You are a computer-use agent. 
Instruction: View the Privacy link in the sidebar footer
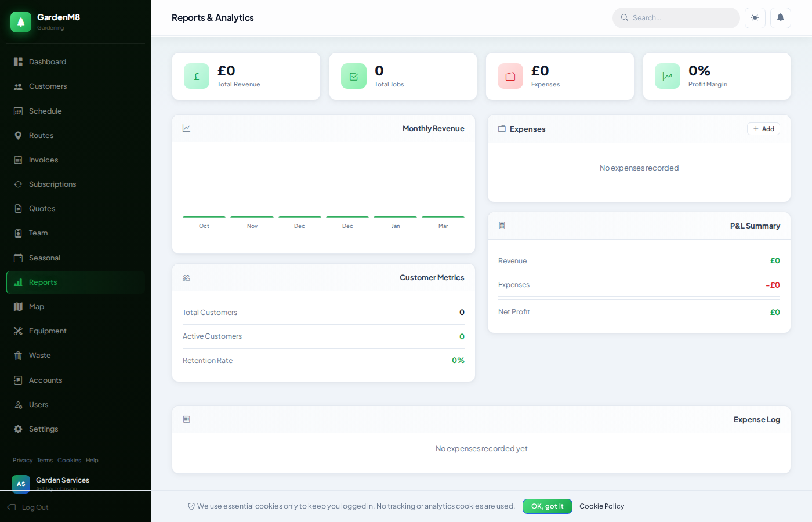pyautogui.click(x=22, y=460)
